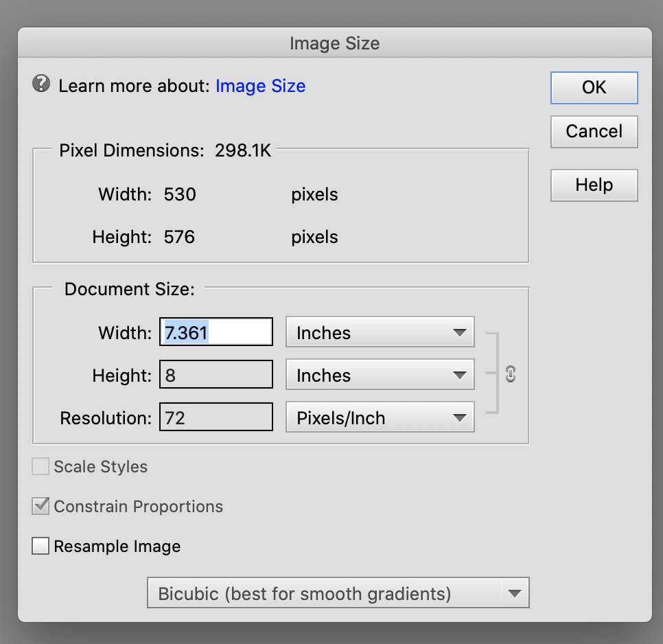Focus the document Height field showing 8
Screen dimensions: 663x644
[x=216, y=376]
